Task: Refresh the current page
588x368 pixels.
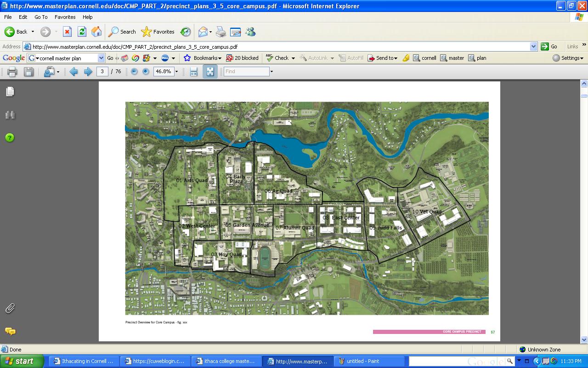Action: pyautogui.click(x=82, y=32)
